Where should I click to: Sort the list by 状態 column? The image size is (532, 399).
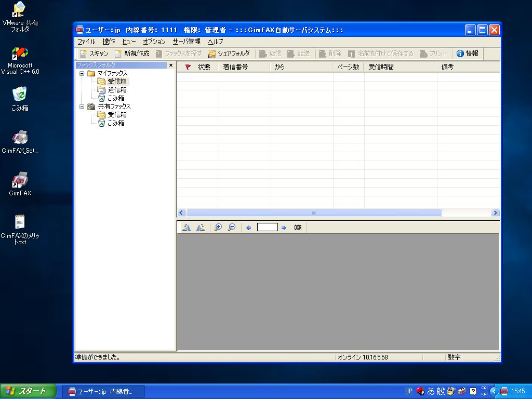[x=204, y=67]
